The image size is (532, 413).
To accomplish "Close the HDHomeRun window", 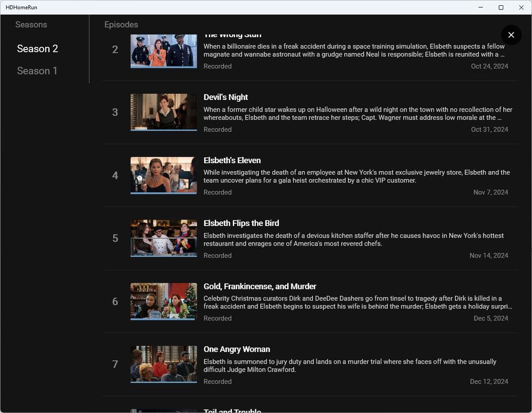I will click(521, 7).
